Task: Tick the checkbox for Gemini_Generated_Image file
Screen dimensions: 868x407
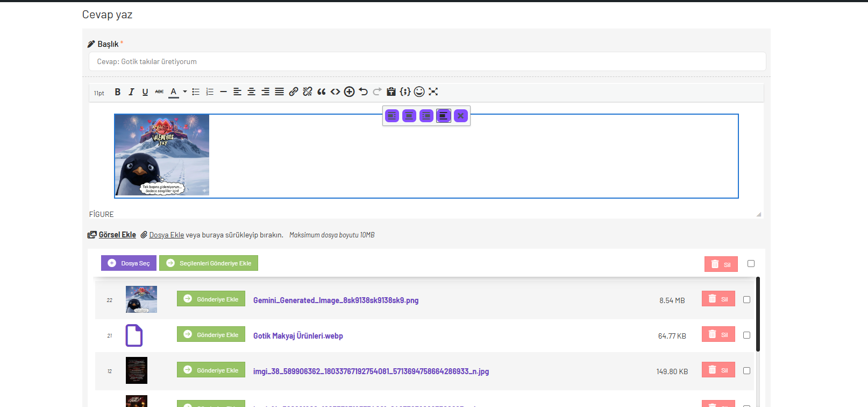Action: click(x=746, y=300)
